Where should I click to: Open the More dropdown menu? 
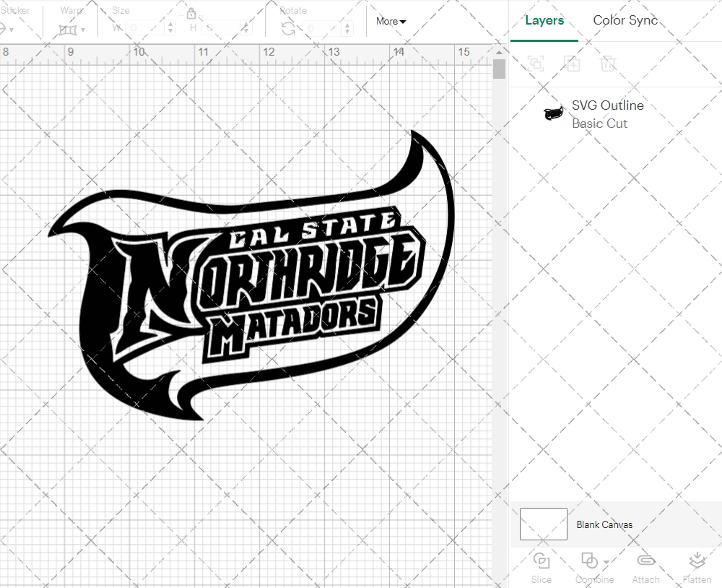click(391, 21)
